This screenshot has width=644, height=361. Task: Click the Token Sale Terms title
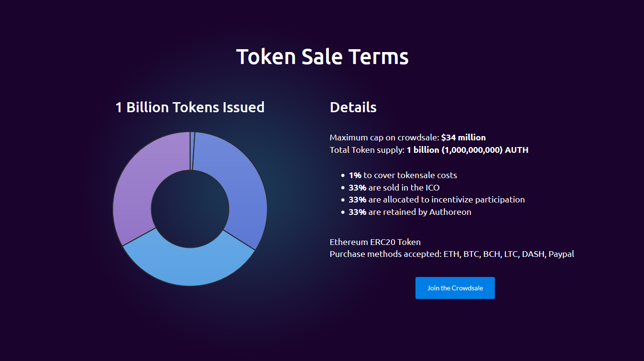click(x=322, y=56)
